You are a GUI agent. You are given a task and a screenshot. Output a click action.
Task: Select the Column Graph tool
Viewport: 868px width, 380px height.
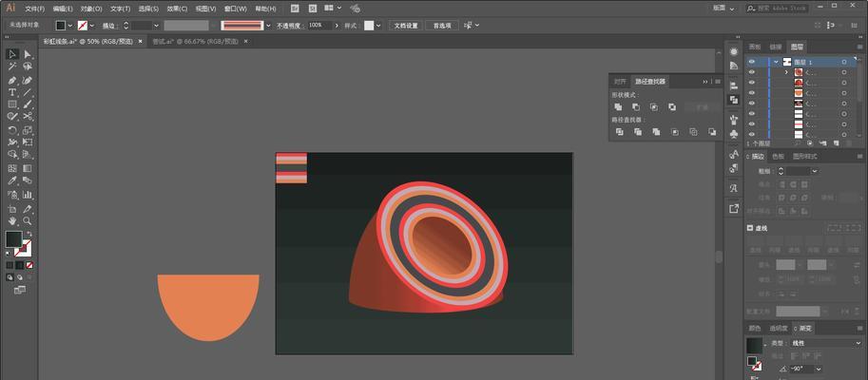click(x=28, y=195)
